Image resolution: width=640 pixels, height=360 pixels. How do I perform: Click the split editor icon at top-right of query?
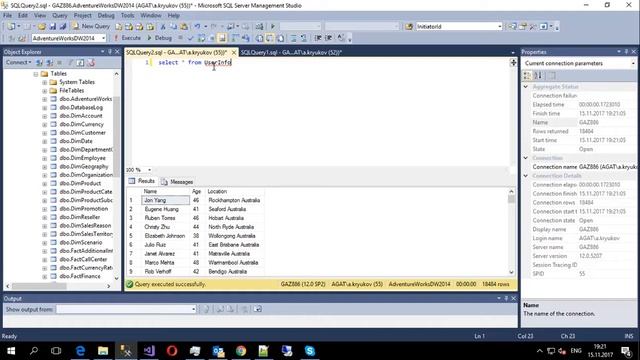click(x=513, y=62)
